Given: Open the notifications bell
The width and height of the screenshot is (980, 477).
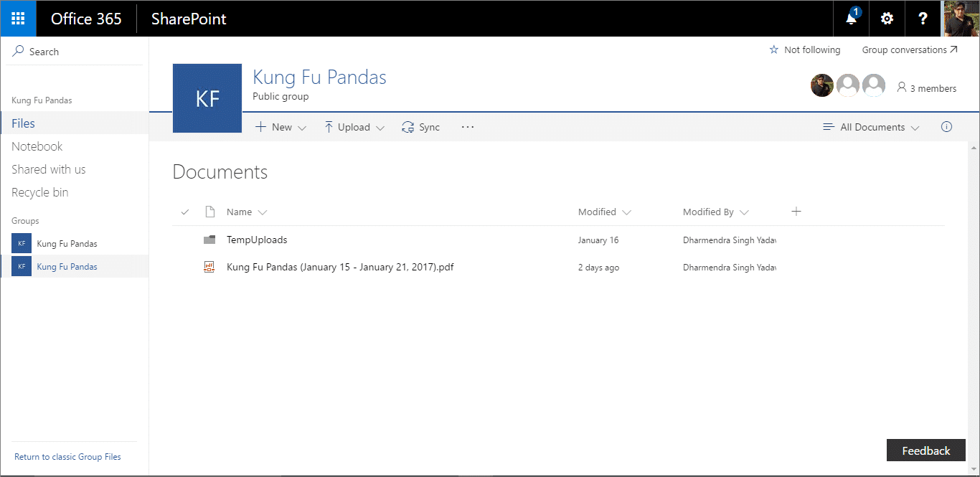Looking at the screenshot, I should (x=851, y=19).
